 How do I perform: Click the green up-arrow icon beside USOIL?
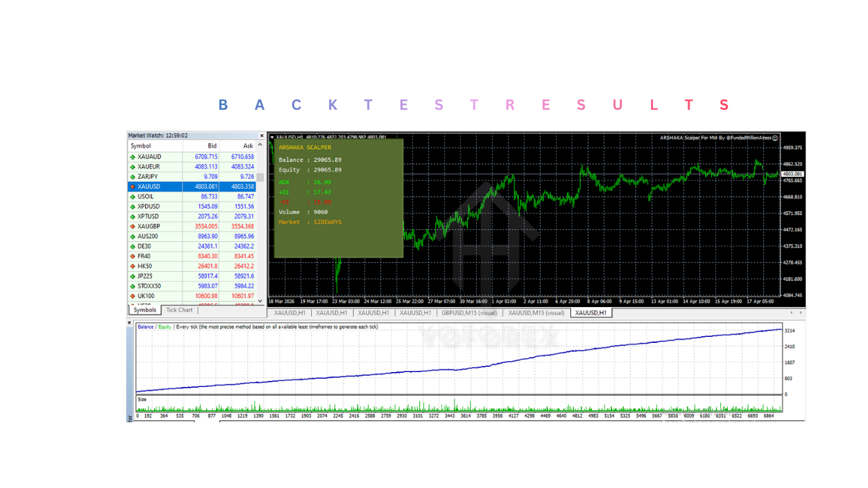pyautogui.click(x=132, y=197)
